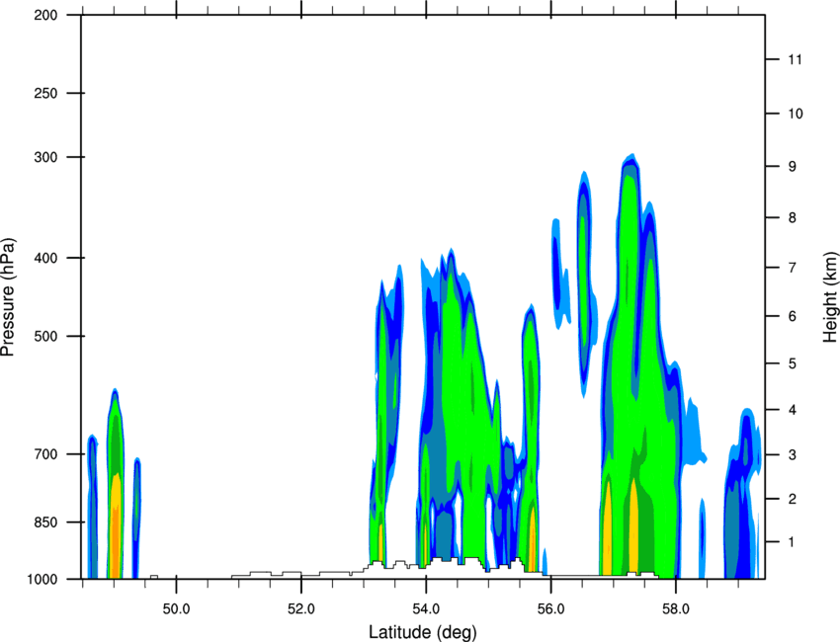Pick the 9 km height label
The image size is (840, 642).
coord(792,167)
